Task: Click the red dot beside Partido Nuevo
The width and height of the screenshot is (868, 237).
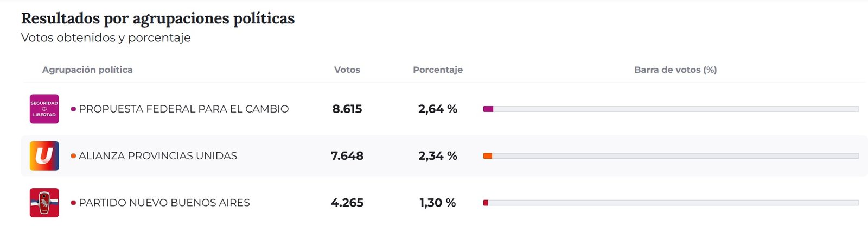Action: [73, 203]
